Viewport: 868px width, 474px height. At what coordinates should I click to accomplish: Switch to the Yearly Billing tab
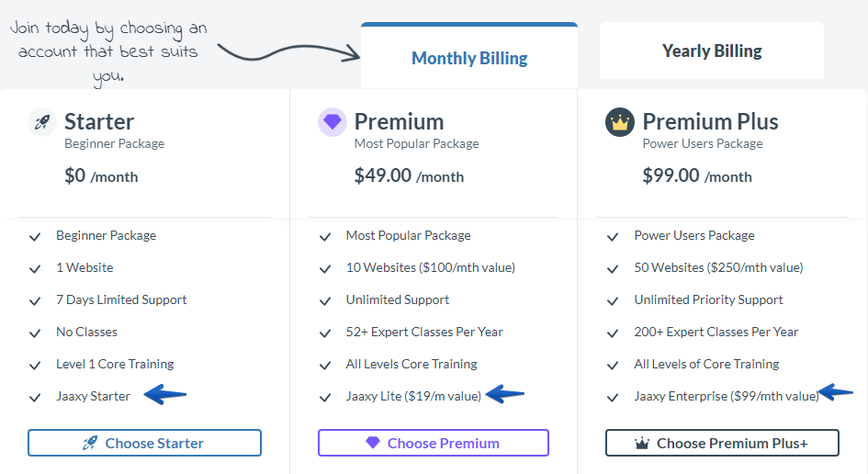click(x=712, y=51)
